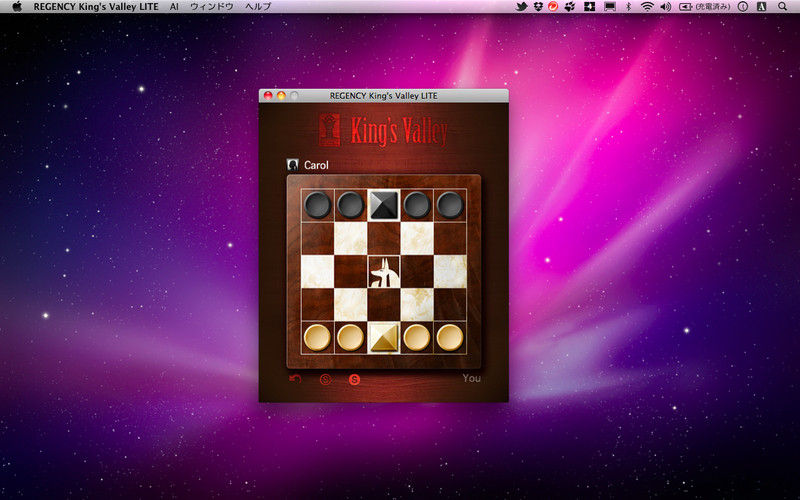The width and height of the screenshot is (800, 500).
Task: Click the red Trend Micro menu bar icon
Action: pyautogui.click(x=554, y=7)
